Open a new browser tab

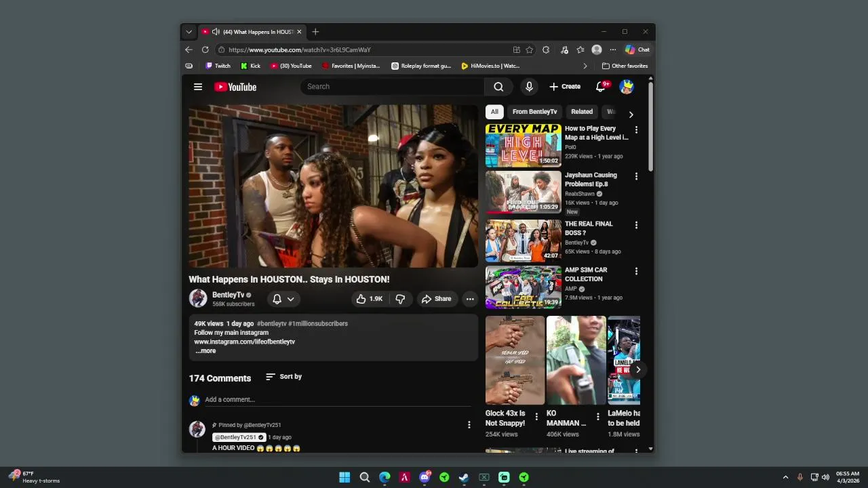[315, 32]
